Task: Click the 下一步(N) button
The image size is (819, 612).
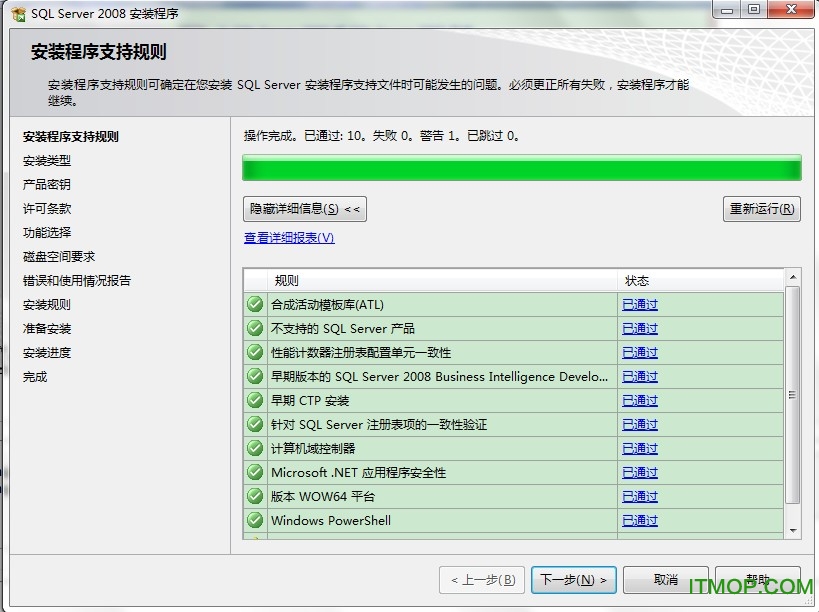Action: [x=573, y=580]
